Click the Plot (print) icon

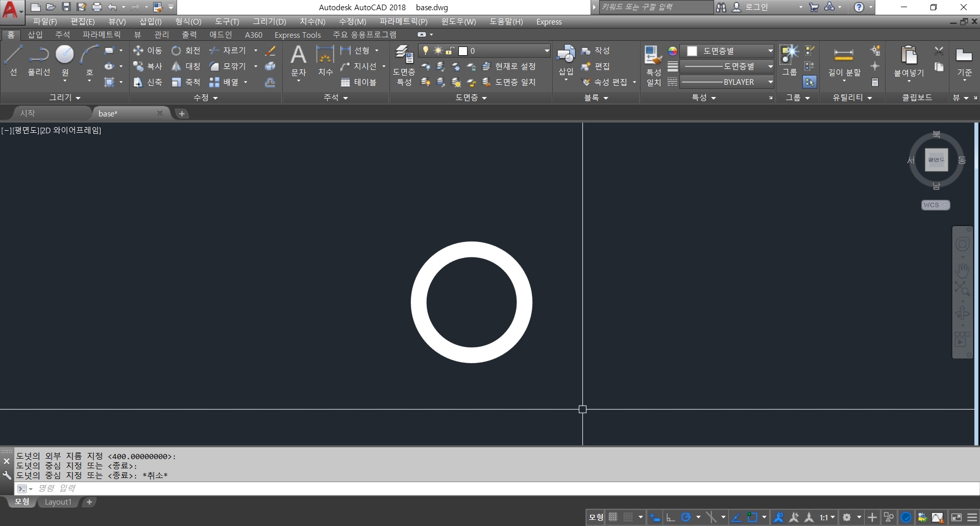click(96, 7)
